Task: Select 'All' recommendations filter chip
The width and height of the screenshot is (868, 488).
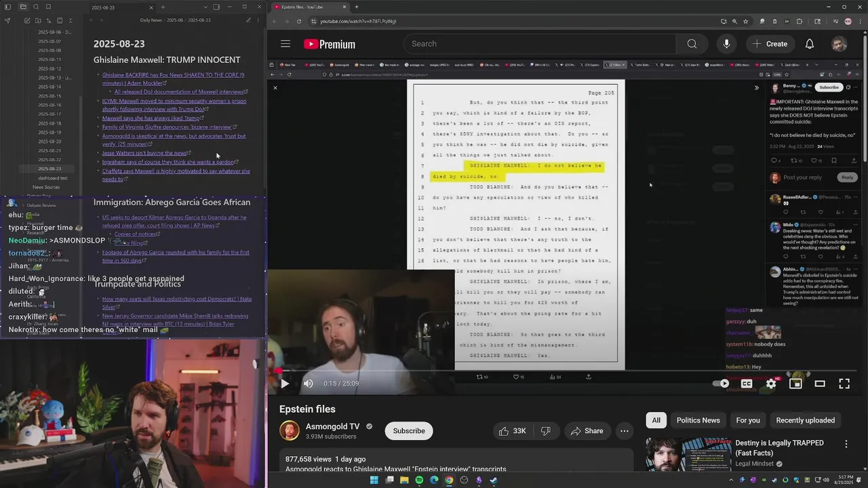Action: click(656, 420)
